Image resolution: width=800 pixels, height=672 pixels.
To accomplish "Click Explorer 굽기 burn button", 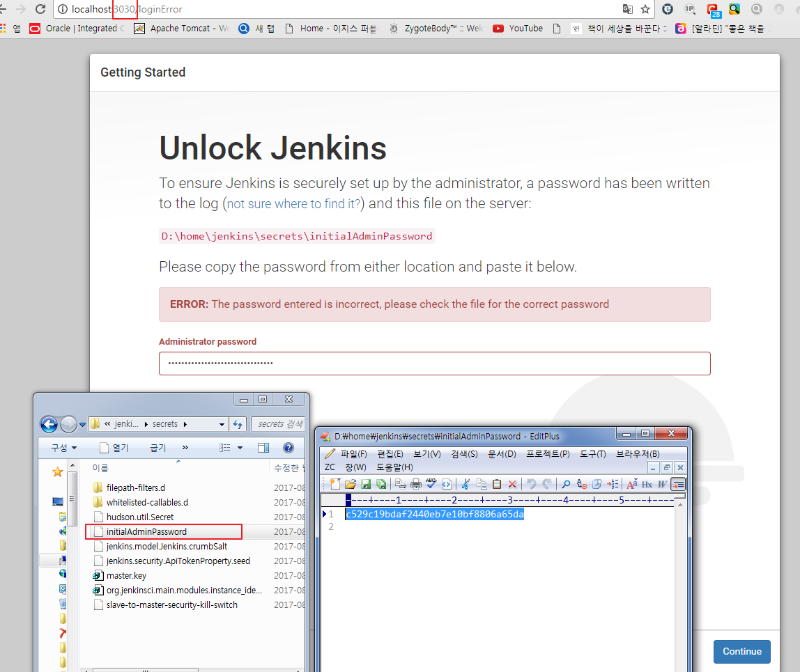I will [158, 448].
